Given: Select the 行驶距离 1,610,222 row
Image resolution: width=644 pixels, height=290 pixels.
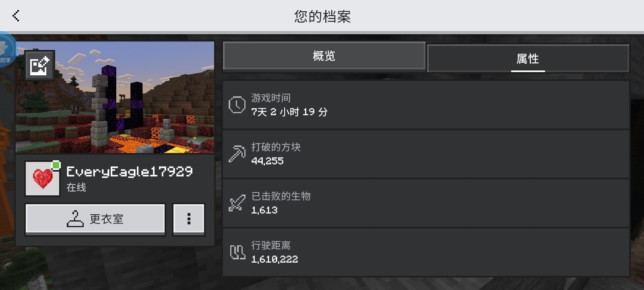Looking at the screenshot, I should coord(426,252).
